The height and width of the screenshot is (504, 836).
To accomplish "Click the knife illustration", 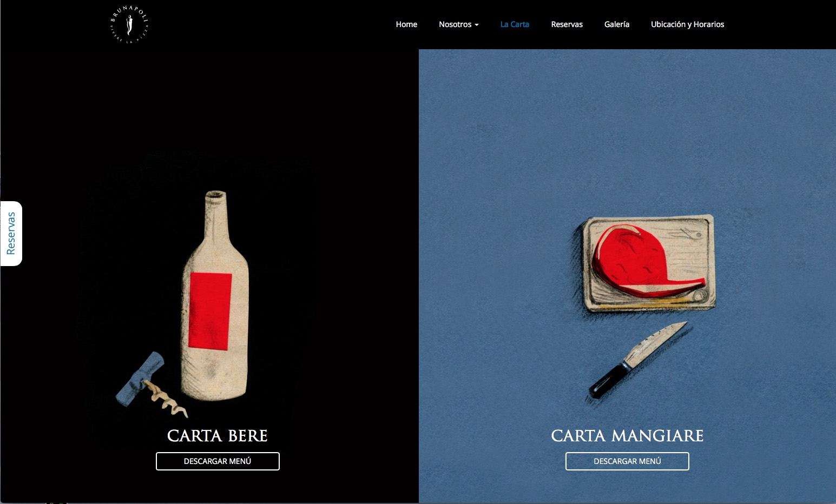I will 637,360.
